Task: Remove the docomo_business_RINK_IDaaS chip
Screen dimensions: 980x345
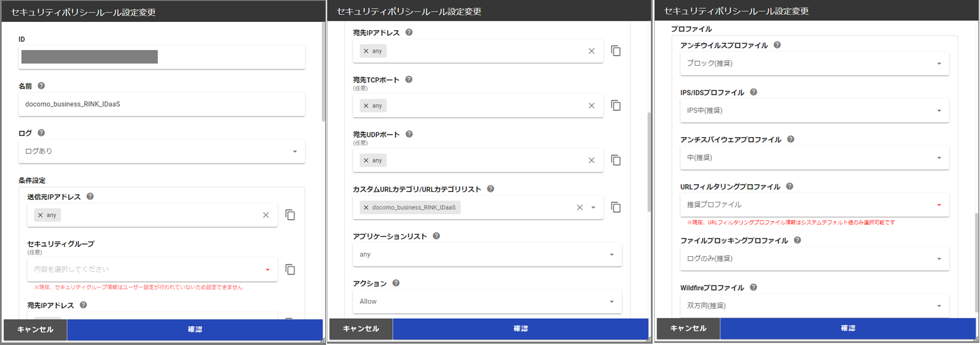Action: tap(366, 207)
